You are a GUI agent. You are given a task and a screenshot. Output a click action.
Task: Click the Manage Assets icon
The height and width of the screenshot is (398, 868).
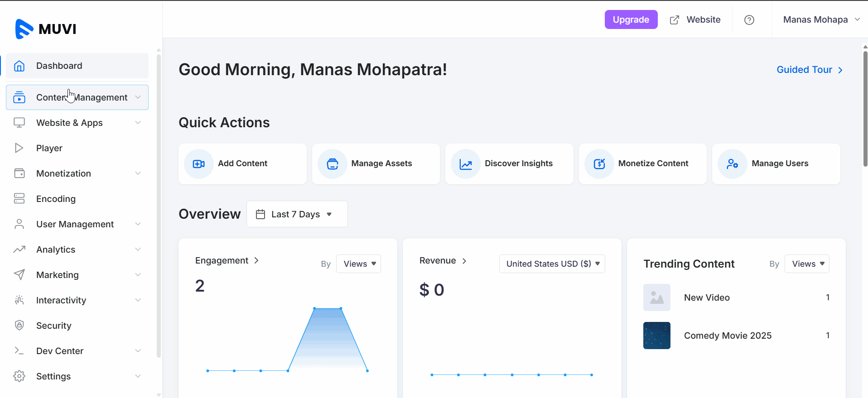coord(332,164)
